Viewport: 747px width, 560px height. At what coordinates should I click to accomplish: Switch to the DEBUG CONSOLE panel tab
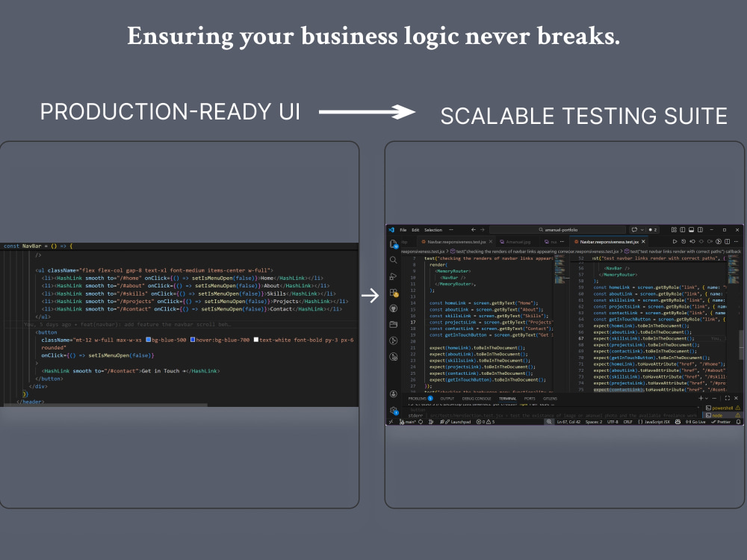pyautogui.click(x=477, y=399)
